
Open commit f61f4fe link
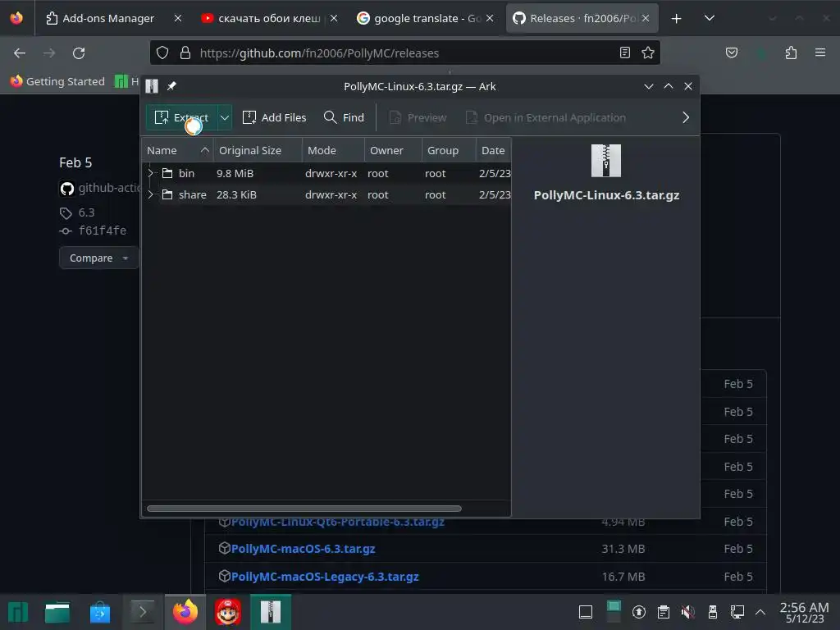pos(102,231)
